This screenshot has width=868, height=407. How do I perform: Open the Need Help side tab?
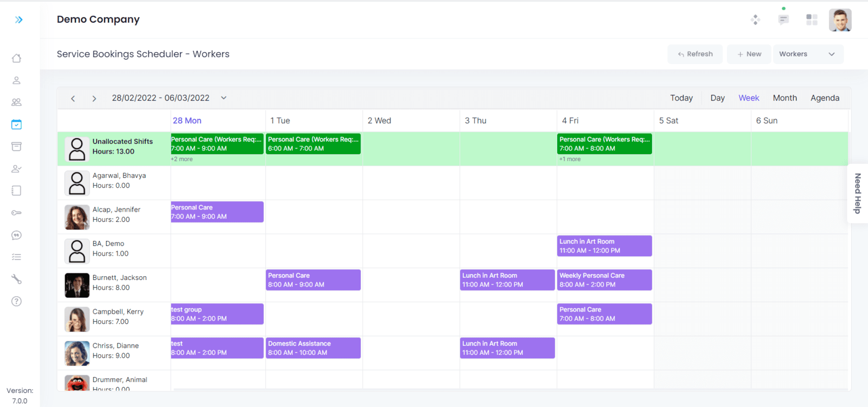pos(857,193)
